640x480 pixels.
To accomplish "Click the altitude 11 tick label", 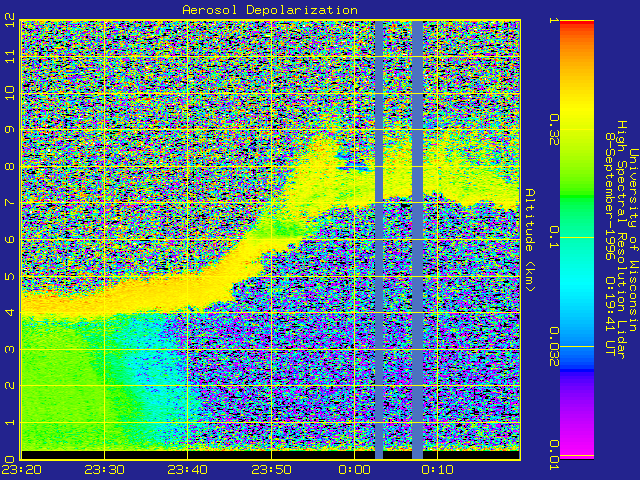I will [10, 56].
